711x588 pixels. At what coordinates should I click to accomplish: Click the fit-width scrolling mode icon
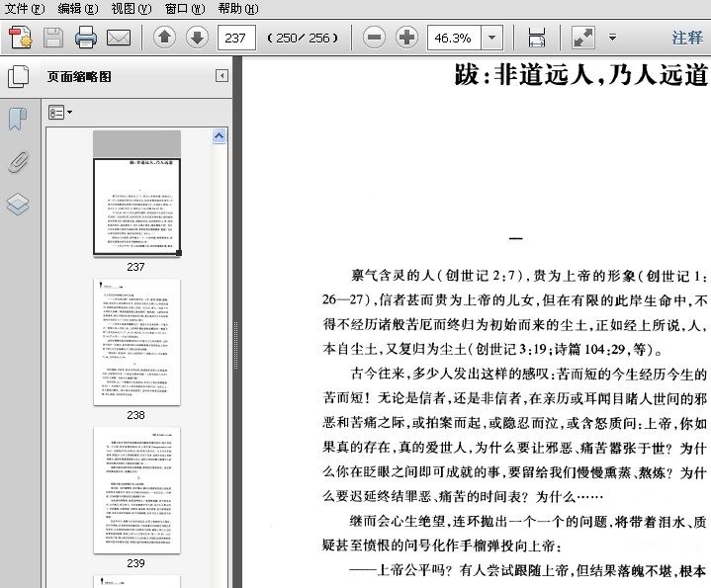537,38
